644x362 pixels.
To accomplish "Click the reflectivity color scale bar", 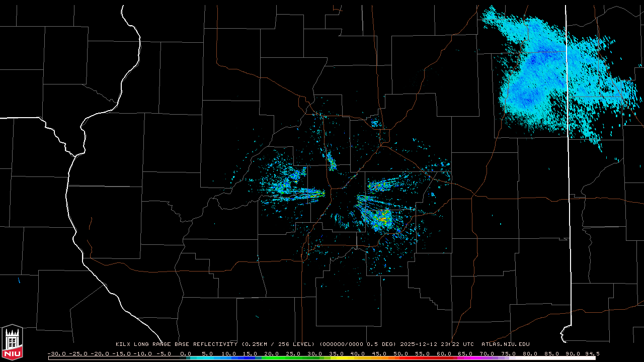I will [322, 358].
